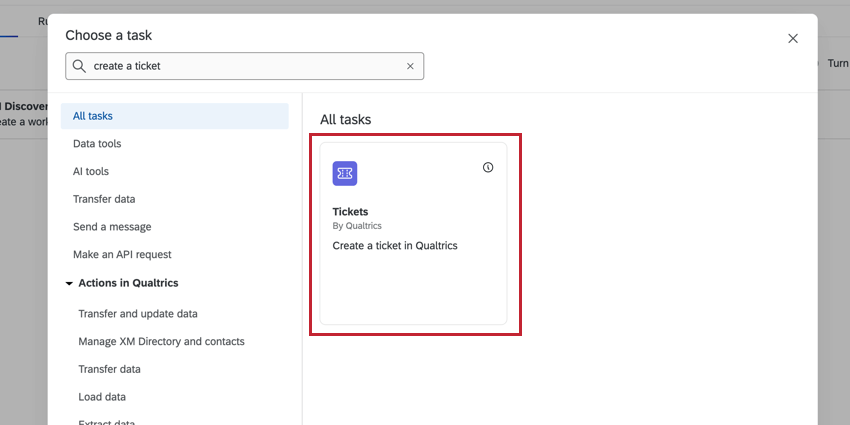
Task: Click the purple Tickets icon
Action: 345,173
